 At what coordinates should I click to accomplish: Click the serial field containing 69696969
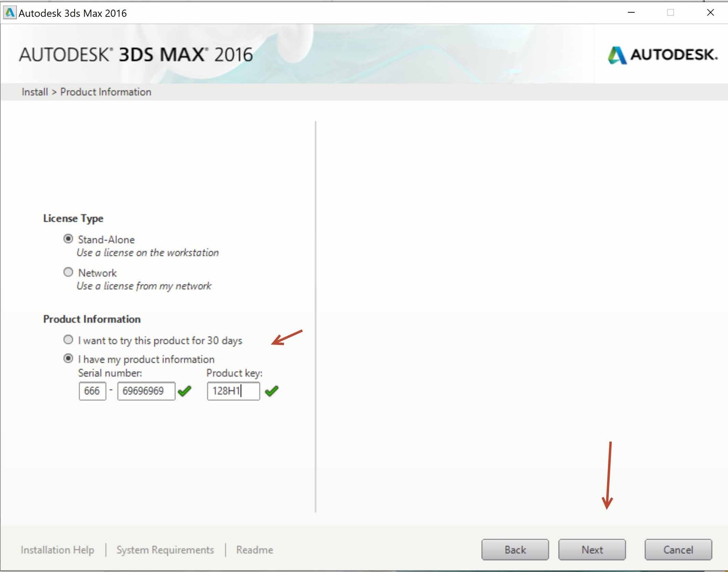(146, 391)
